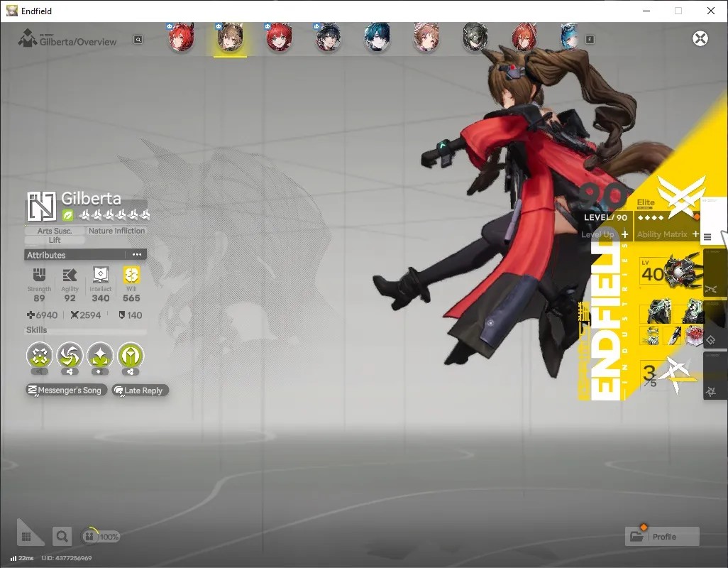Screen dimensions: 728x568
Task: Open the Ability Matrix plus button
Action: (695, 234)
